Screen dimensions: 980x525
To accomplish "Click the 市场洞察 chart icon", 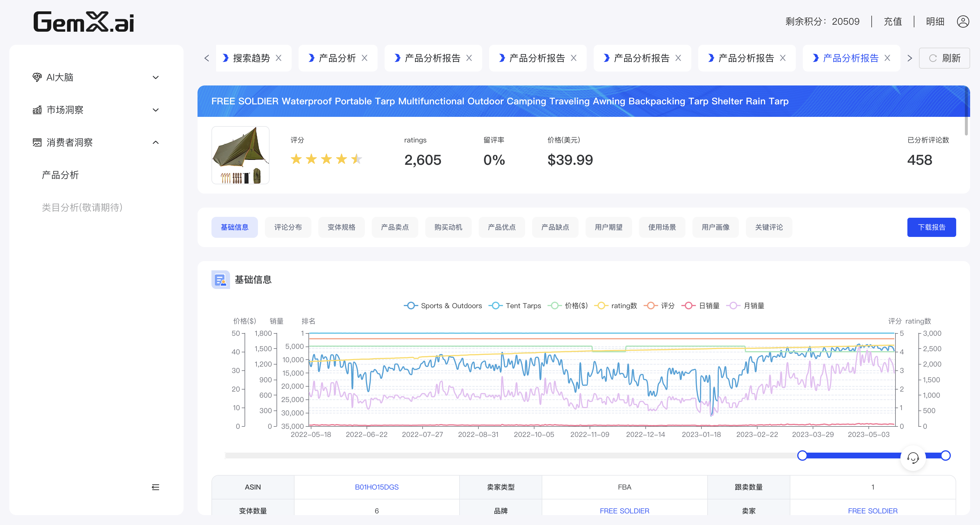I will pos(37,110).
